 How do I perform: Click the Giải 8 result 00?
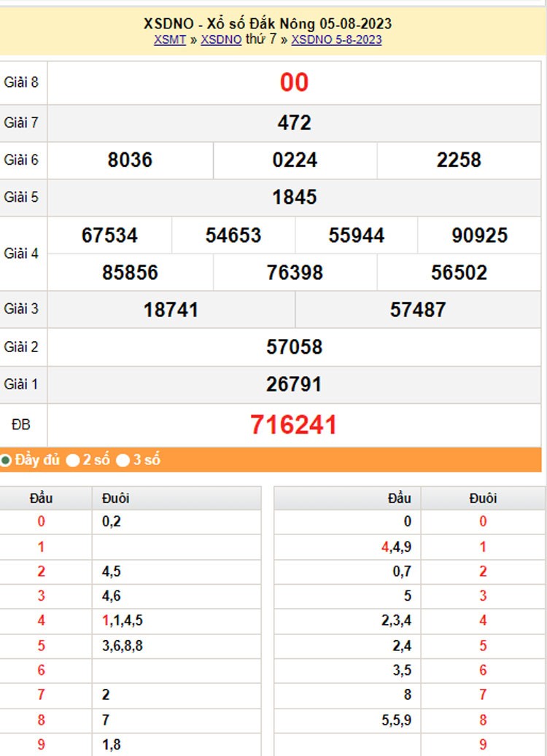tap(294, 82)
